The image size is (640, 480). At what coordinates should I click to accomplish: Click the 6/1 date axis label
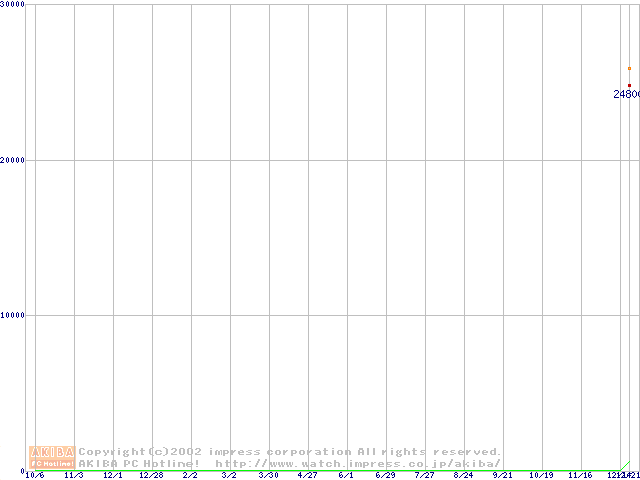pos(346,475)
